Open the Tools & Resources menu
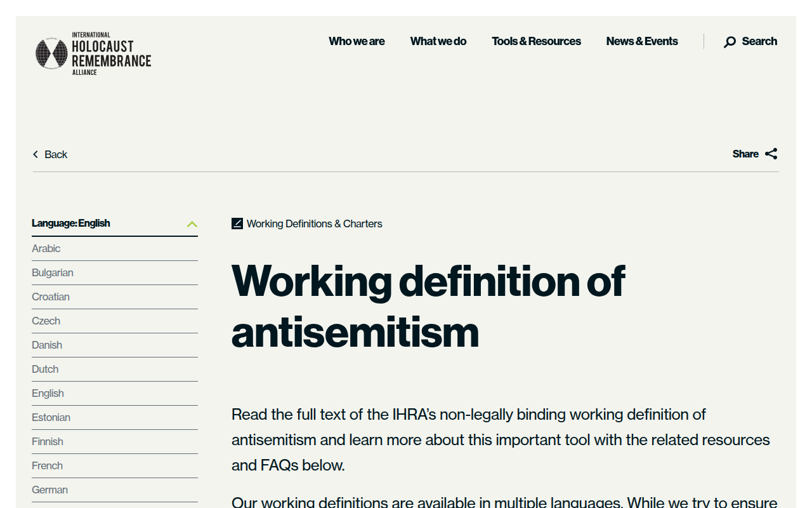 (536, 41)
